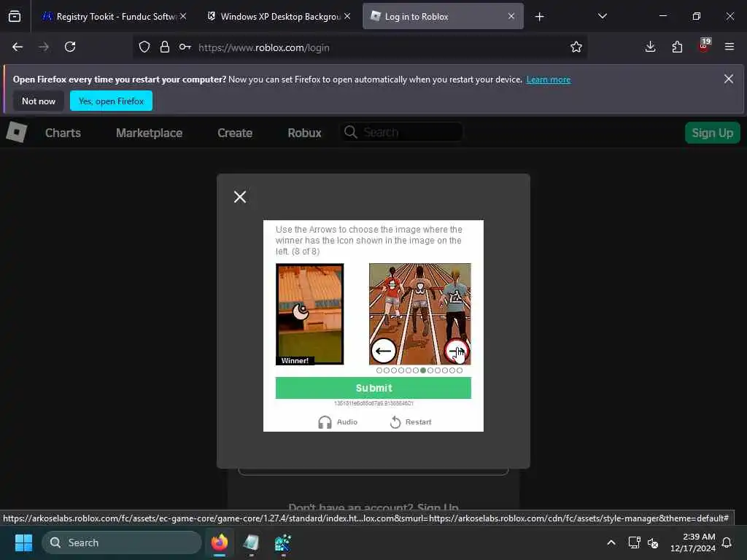Open the Marketplace menu item
747x560 pixels.
[149, 133]
